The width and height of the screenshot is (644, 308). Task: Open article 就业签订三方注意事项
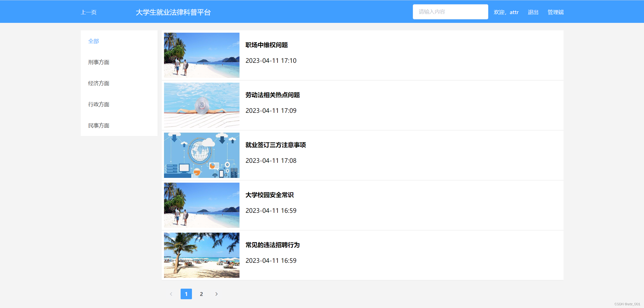(x=275, y=145)
